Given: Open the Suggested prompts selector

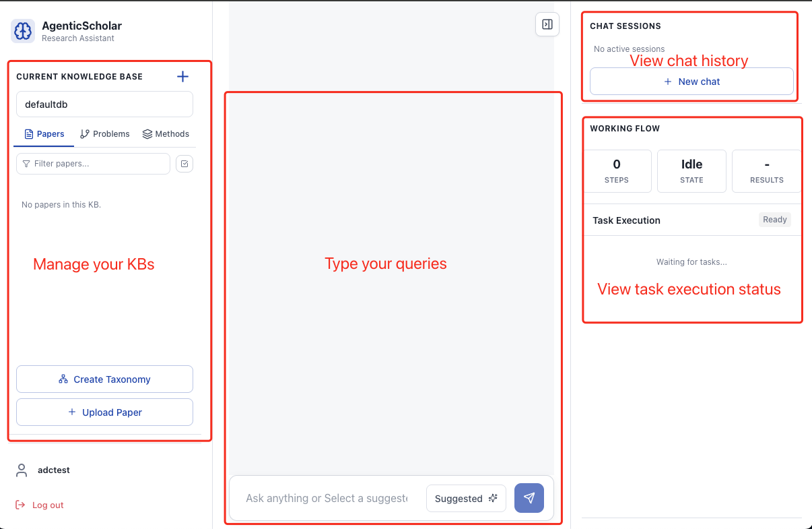Looking at the screenshot, I should click(x=466, y=498).
